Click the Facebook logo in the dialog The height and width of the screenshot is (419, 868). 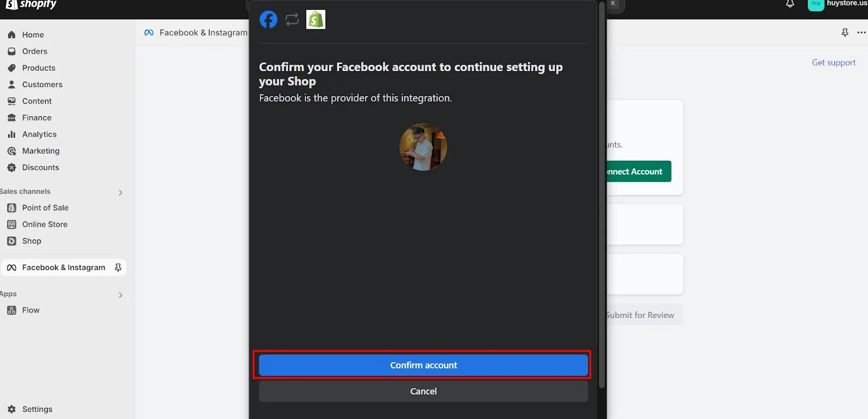pos(268,20)
